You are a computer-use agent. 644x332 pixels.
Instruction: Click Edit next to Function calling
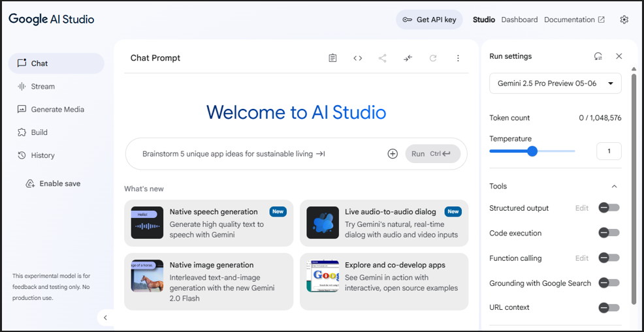[581, 258]
